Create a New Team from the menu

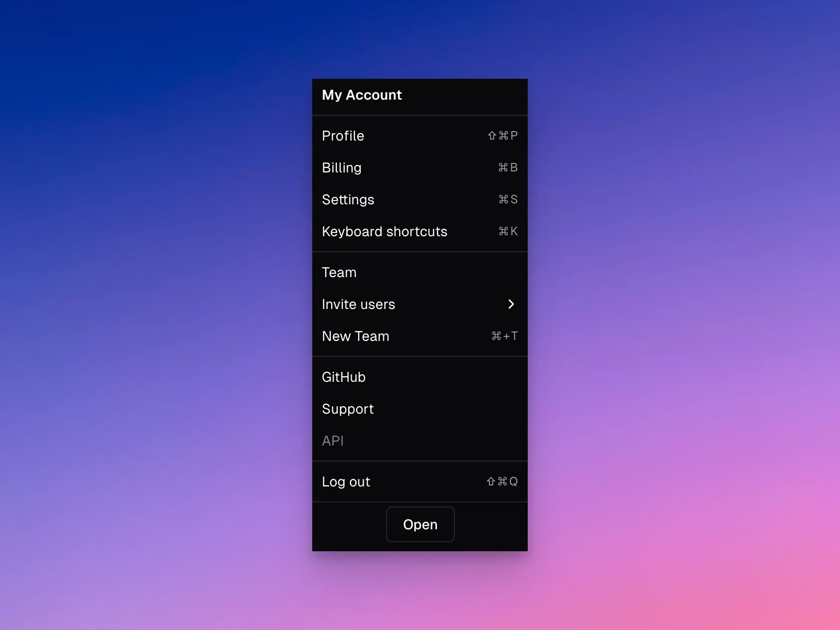coord(420,336)
